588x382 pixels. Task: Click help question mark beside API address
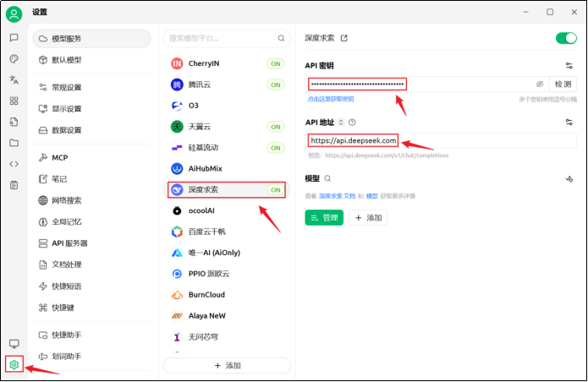[352, 122]
